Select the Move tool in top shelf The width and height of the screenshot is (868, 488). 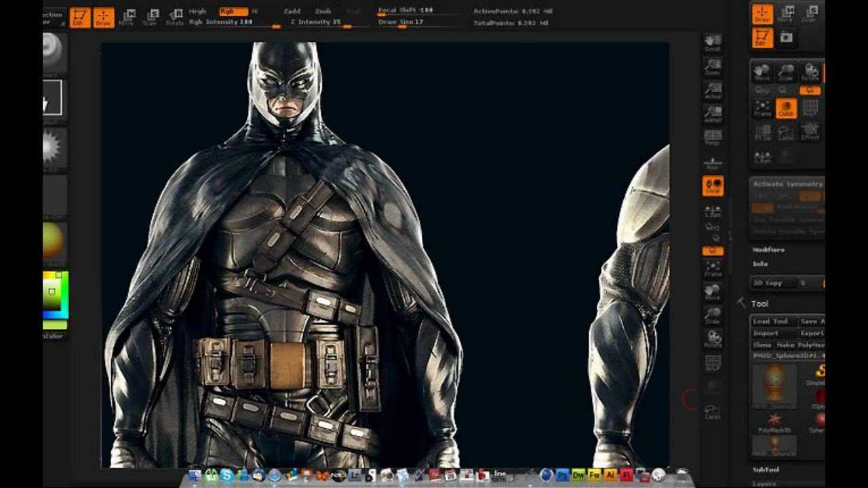coord(127,17)
